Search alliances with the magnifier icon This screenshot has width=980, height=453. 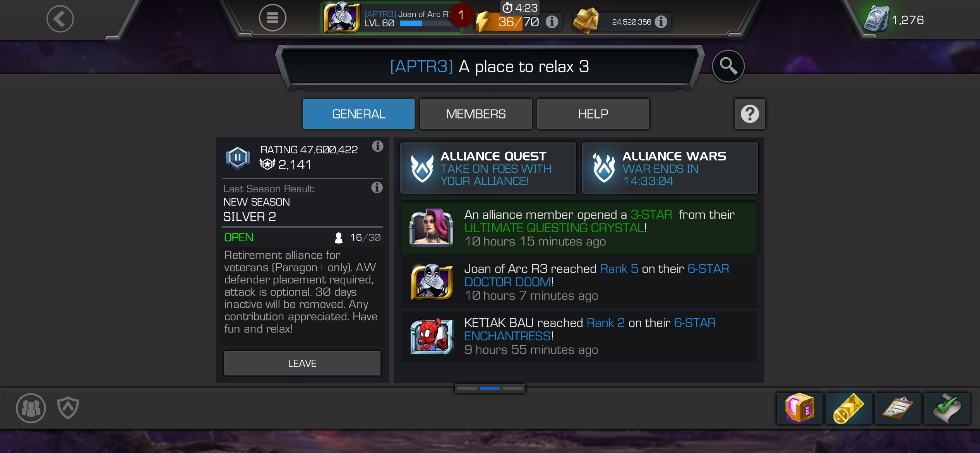tap(728, 66)
